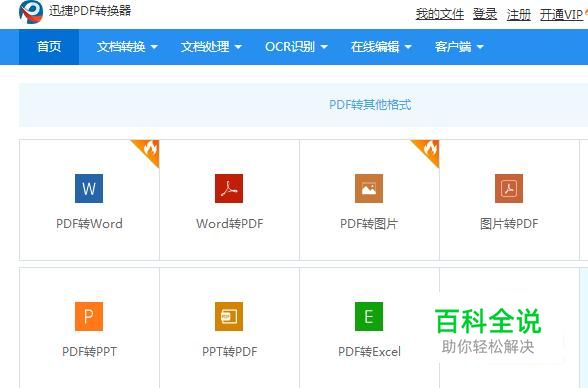Image resolution: width=588 pixels, height=388 pixels.
Task: Select the PDF转图片 picture icon
Action: [x=369, y=189]
